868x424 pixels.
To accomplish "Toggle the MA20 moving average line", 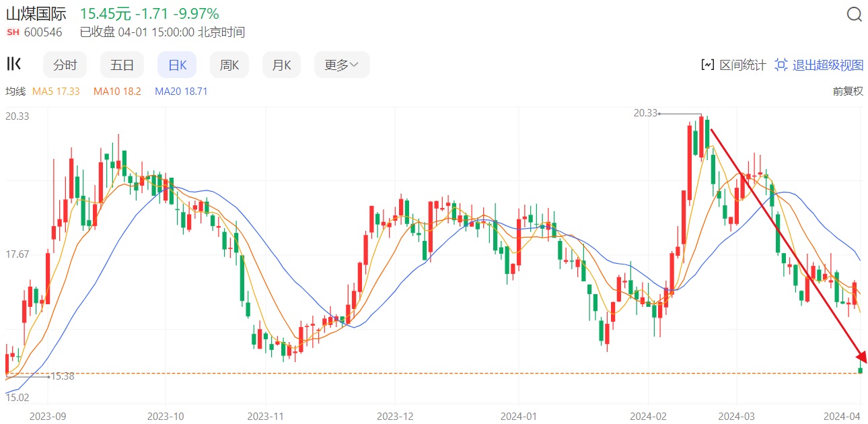I will pos(181,91).
